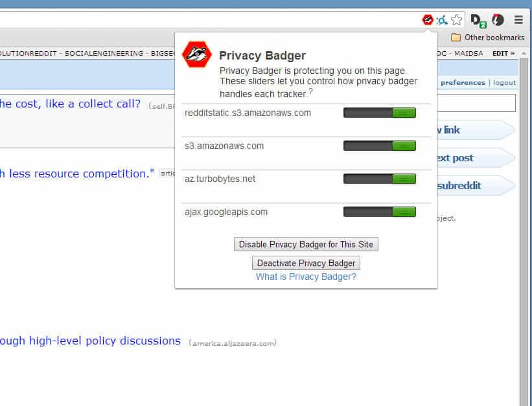Image resolution: width=532 pixels, height=406 pixels.
Task: Adjust slider for s3.amazonaws.com tracker
Action: [x=380, y=146]
